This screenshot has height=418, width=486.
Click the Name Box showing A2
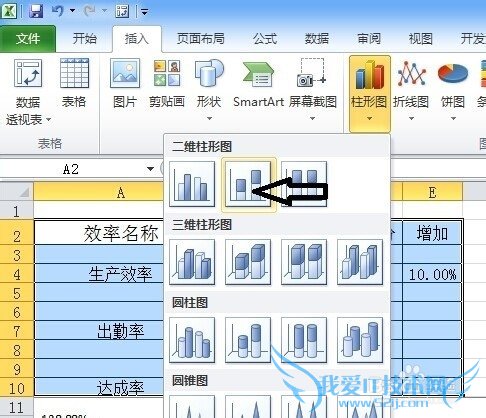click(71, 169)
